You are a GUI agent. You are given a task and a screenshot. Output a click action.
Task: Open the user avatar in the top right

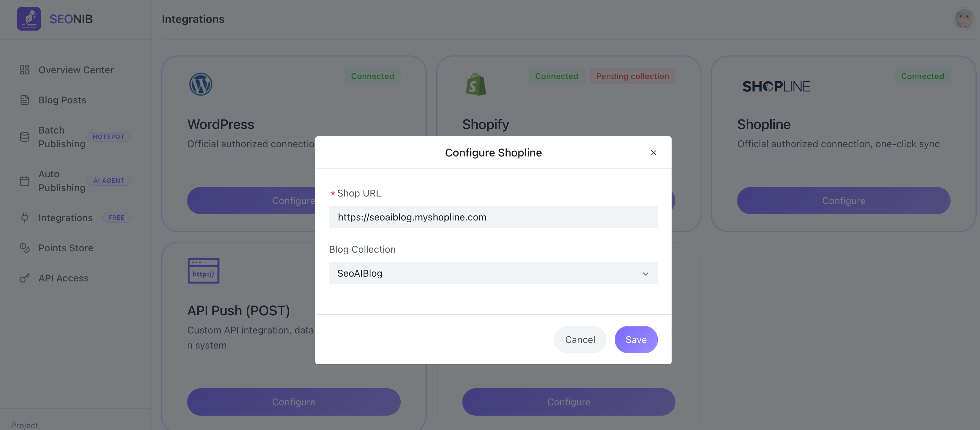pyautogui.click(x=964, y=18)
